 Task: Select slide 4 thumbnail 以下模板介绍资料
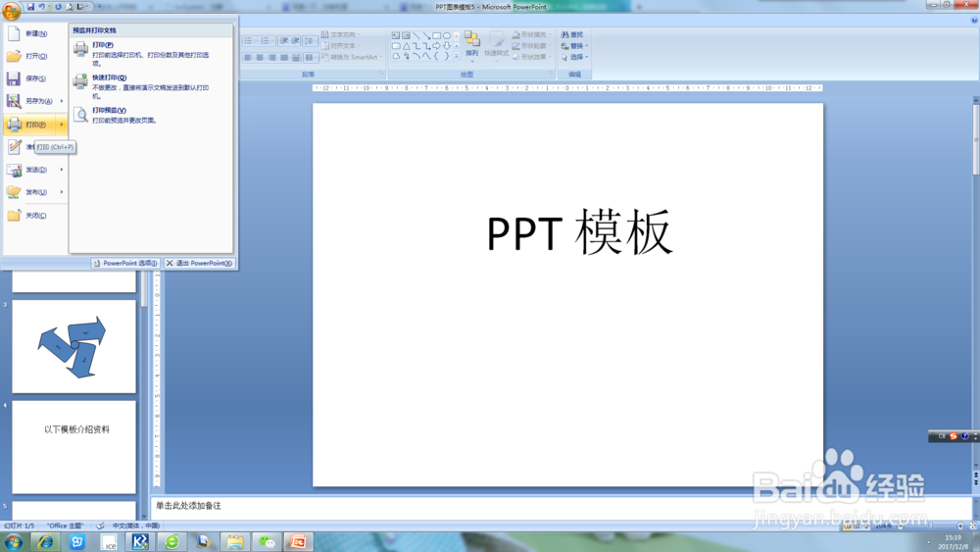[x=73, y=447]
